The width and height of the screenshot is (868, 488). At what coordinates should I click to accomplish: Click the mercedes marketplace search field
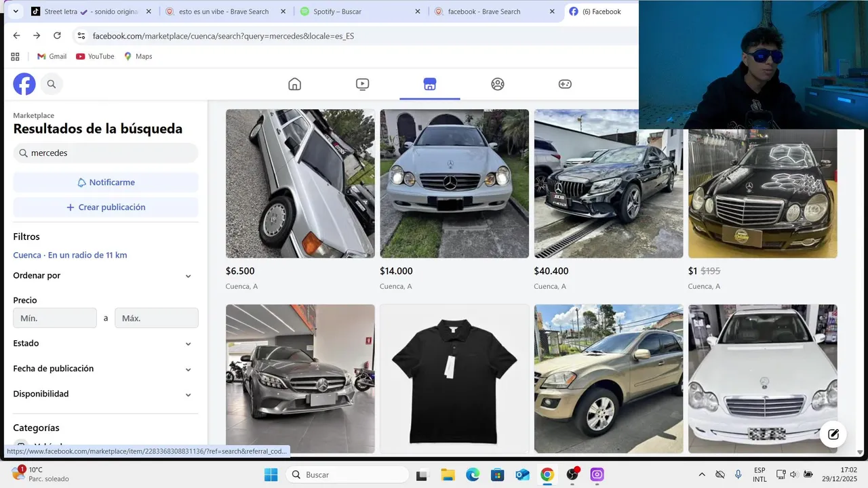[x=106, y=153]
